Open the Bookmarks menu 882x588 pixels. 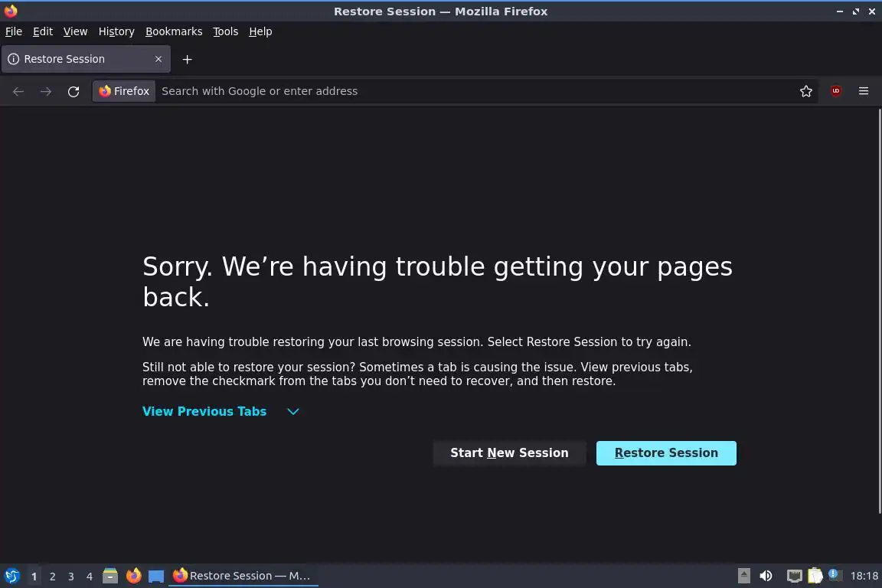(174, 31)
